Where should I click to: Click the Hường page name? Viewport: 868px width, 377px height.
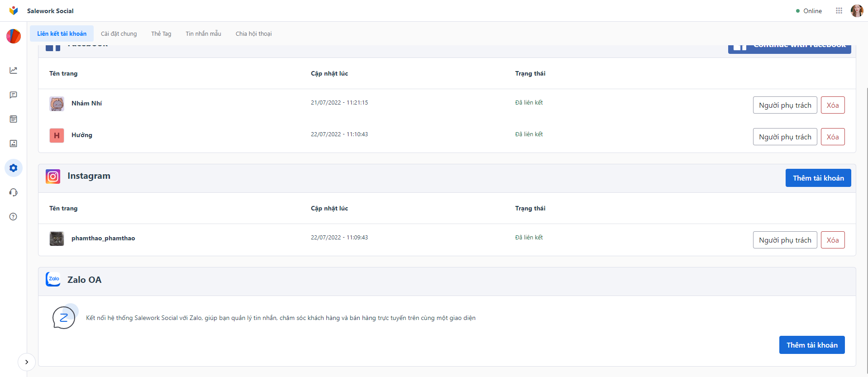pos(82,135)
